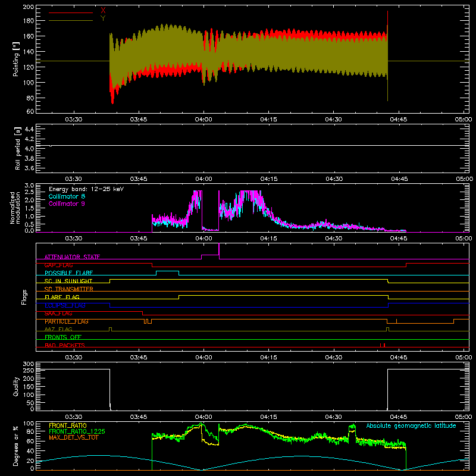Select the PARTICLE_FLAG label

coord(67,321)
